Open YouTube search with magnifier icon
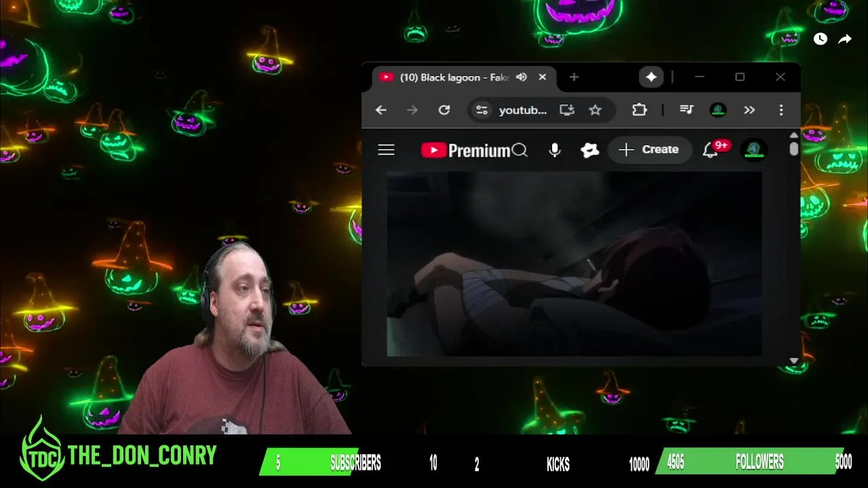Viewport: 868px width, 488px height. click(x=520, y=150)
